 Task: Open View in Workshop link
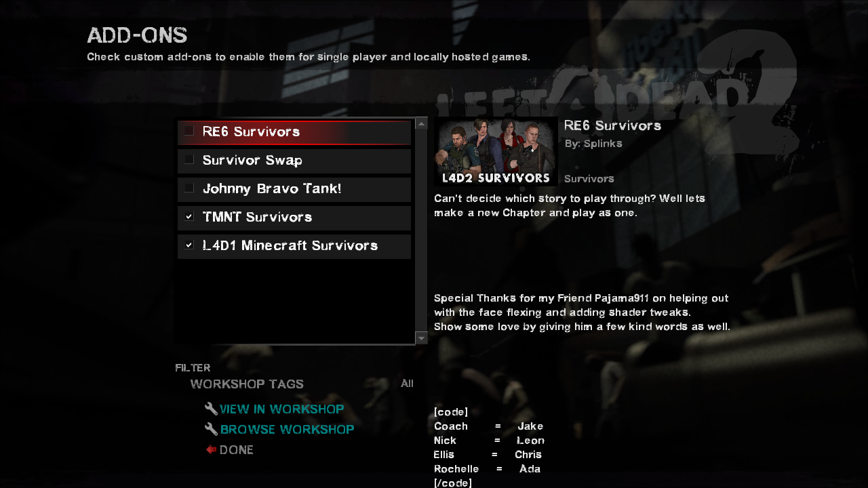[x=281, y=409]
